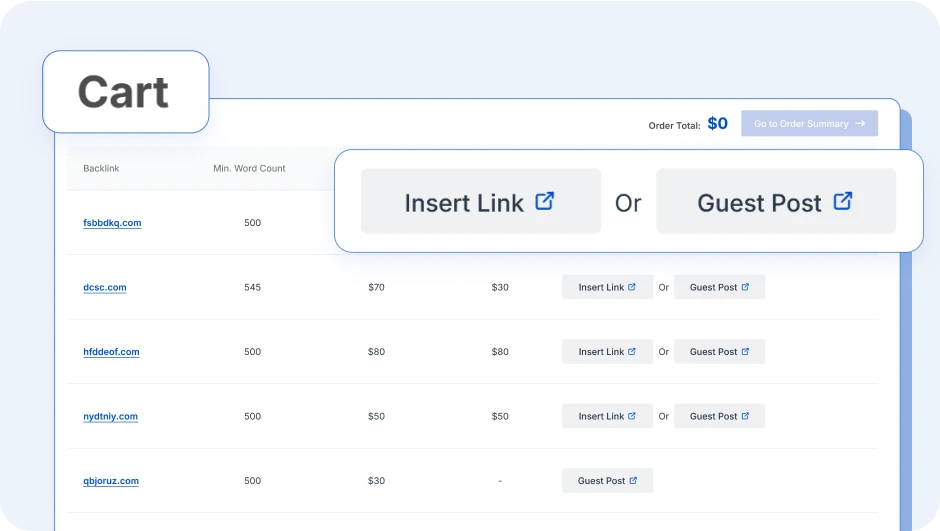This screenshot has width=940, height=531.
Task: Click the arrow icon on Go to Order Summary
Action: coord(860,123)
